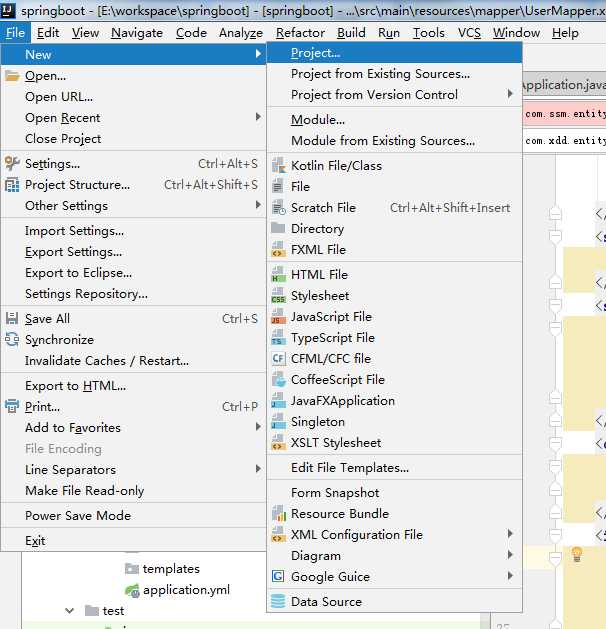Select Open URL... entry
The width and height of the screenshot is (606, 629).
(x=133, y=97)
